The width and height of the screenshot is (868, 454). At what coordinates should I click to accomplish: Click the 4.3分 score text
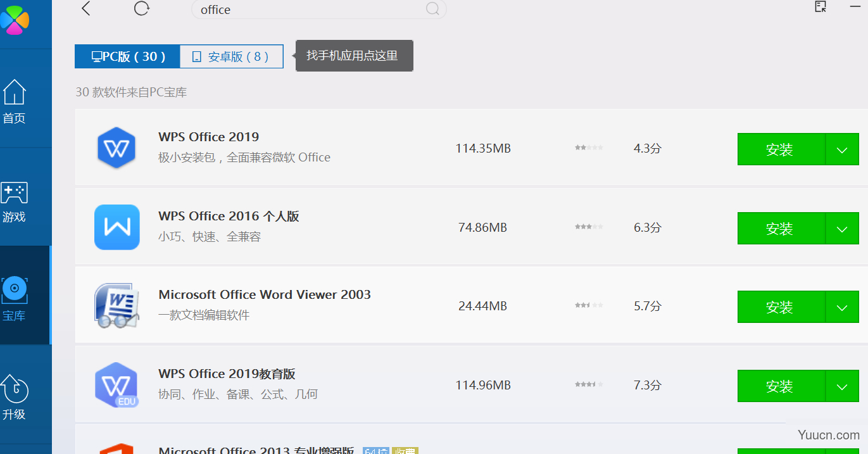click(x=647, y=148)
